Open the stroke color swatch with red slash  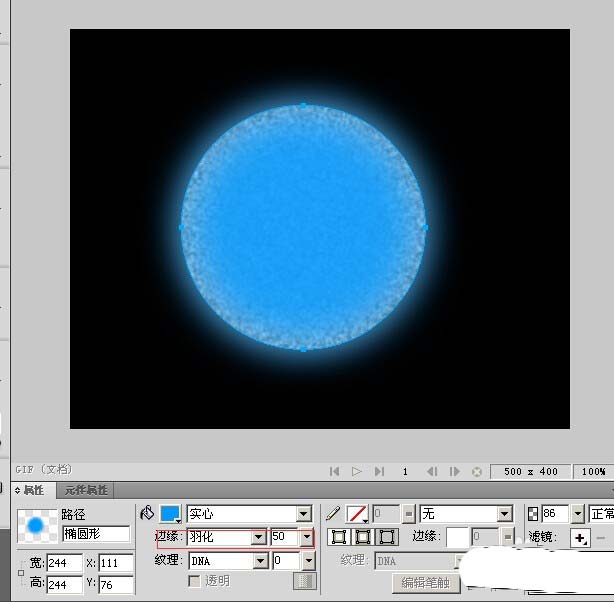click(x=357, y=514)
